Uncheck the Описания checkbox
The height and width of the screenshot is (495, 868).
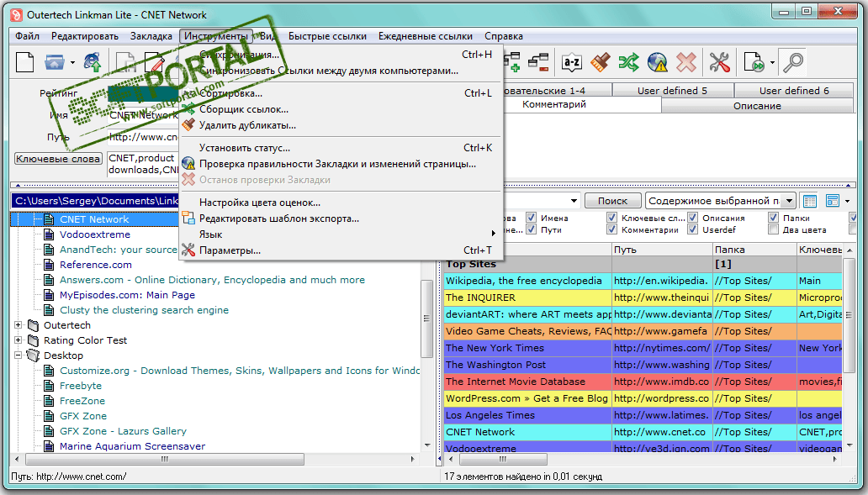(x=692, y=218)
